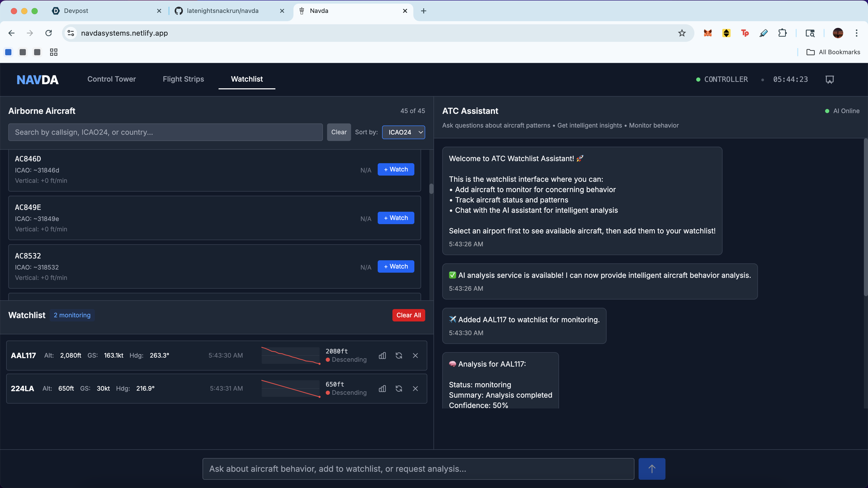The image size is (868, 488).
Task: Switch to the Control Tower tab
Action: (x=112, y=79)
